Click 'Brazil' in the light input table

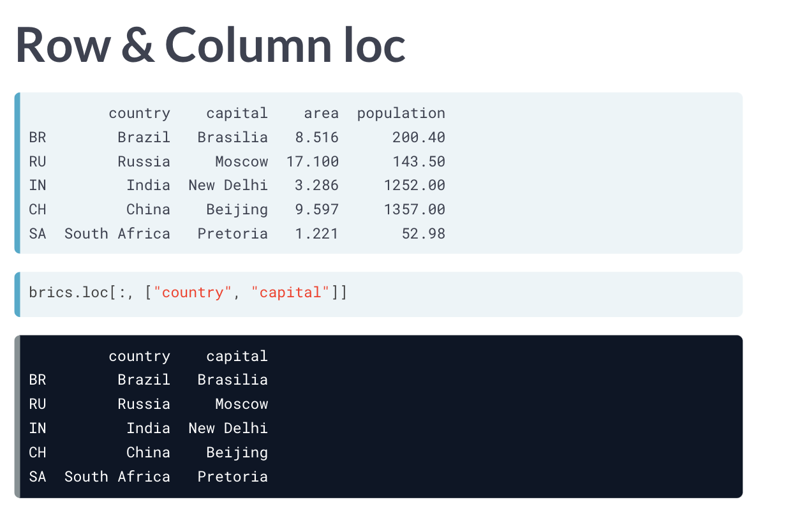pyautogui.click(x=144, y=137)
